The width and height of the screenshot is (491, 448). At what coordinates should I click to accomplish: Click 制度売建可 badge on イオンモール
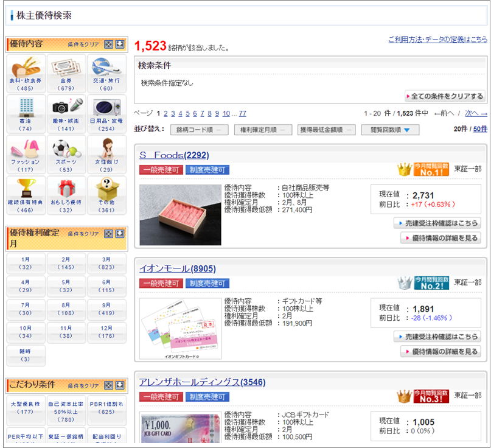click(207, 283)
